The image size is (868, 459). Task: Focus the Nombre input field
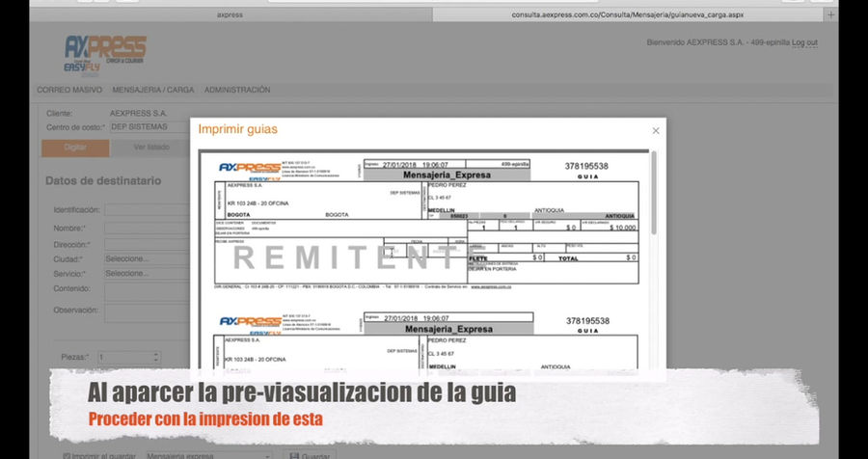pos(148,228)
